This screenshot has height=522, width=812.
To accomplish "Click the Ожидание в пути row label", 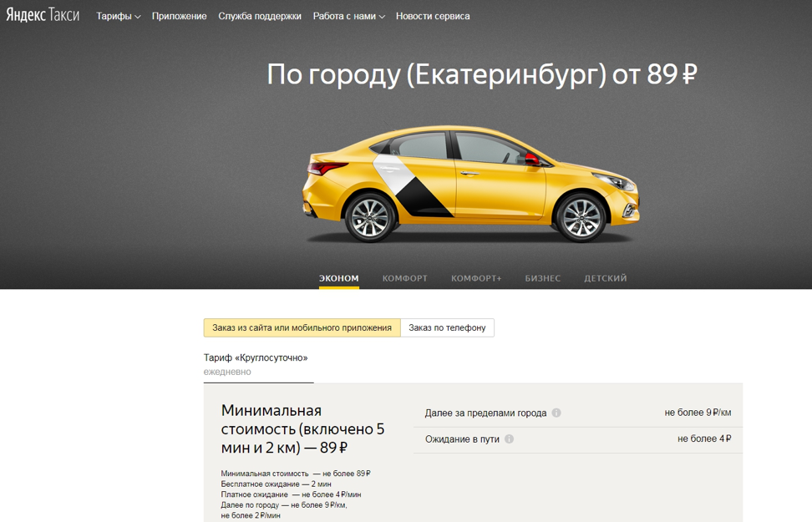I will (462, 439).
